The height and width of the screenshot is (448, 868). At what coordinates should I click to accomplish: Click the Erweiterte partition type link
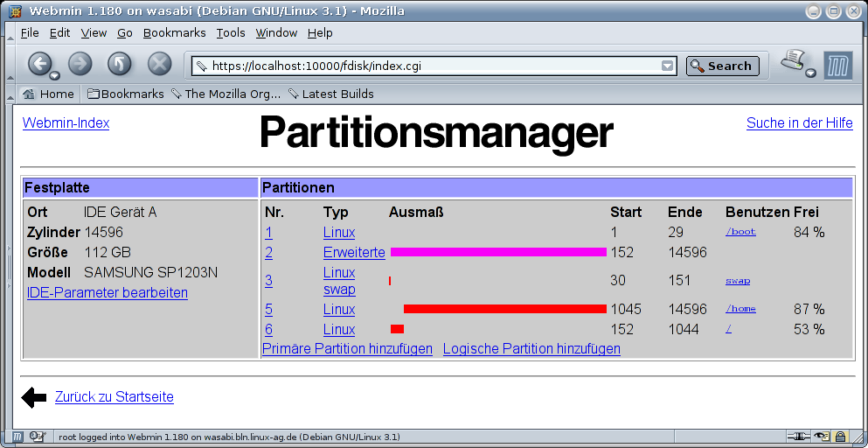[354, 253]
